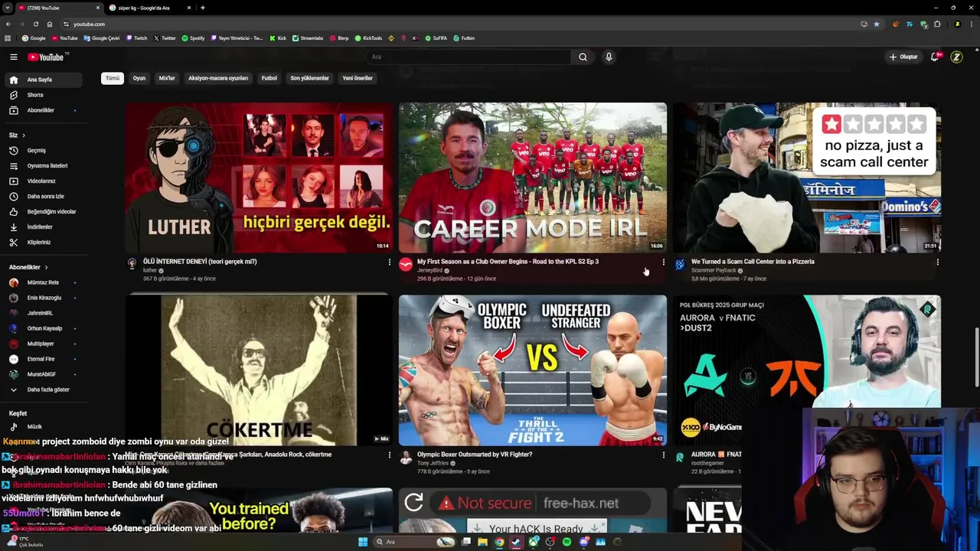Open the Spotify bookmark
The image size is (980, 551).
click(194, 37)
